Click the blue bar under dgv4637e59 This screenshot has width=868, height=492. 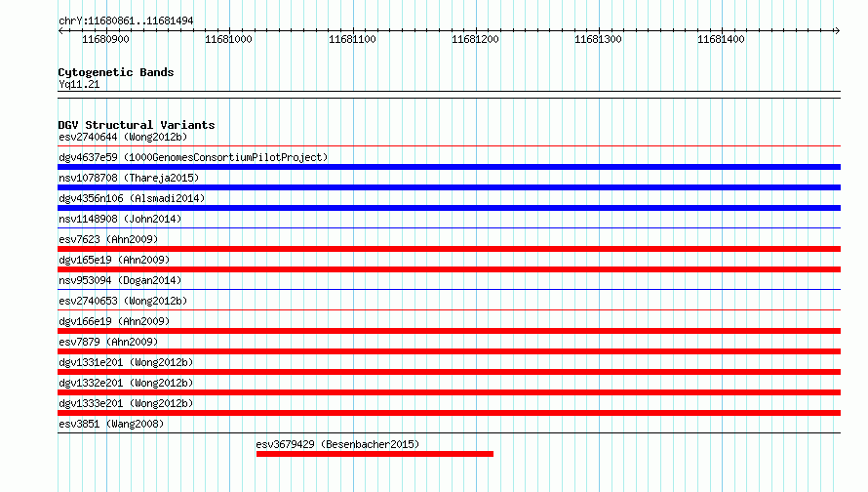pyautogui.click(x=449, y=167)
